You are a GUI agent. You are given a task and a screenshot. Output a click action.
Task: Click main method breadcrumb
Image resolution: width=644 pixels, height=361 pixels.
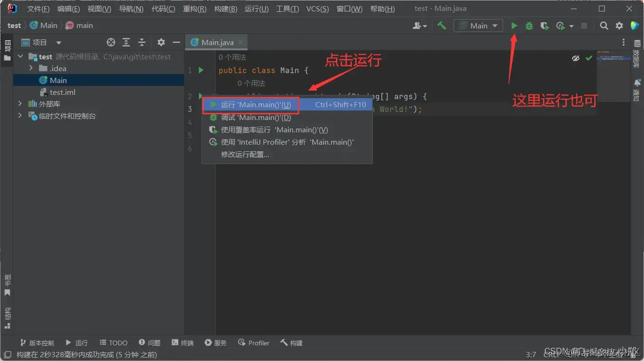(79, 26)
